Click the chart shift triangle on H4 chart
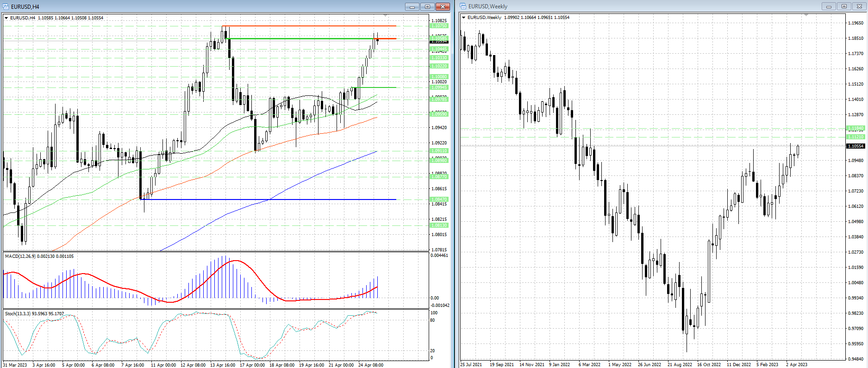The image size is (868, 368). 386,16
